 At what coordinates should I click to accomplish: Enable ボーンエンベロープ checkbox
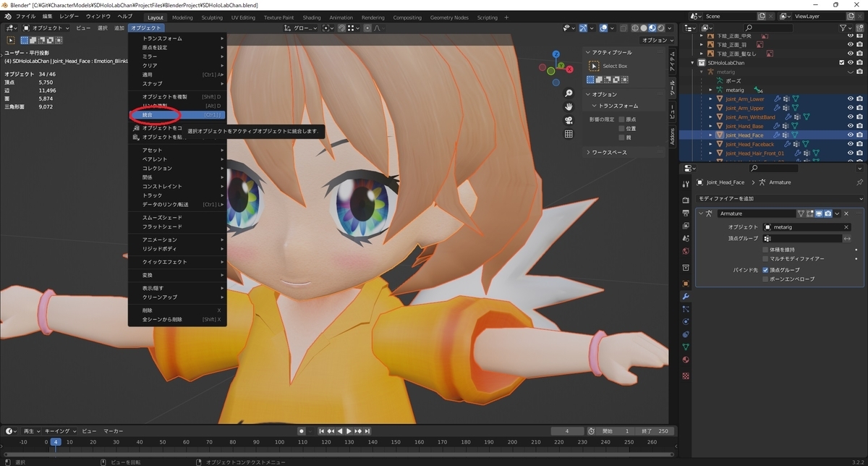[765, 279]
